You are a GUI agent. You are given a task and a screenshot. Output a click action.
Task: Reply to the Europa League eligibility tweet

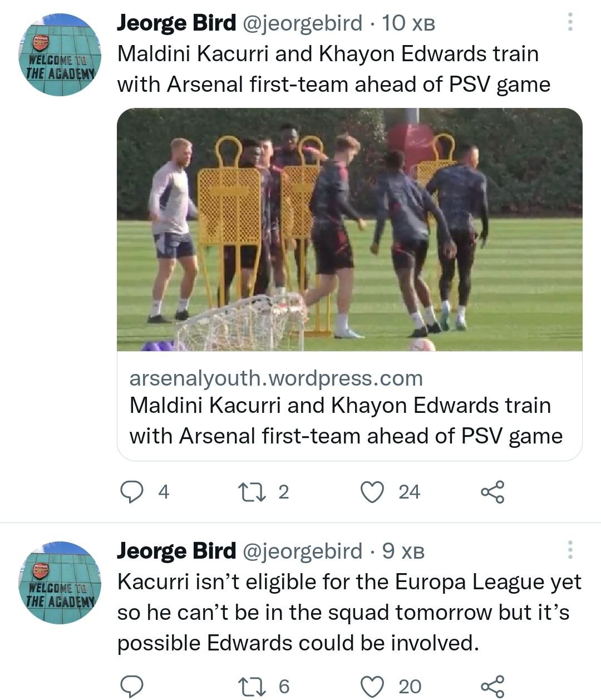(132, 687)
